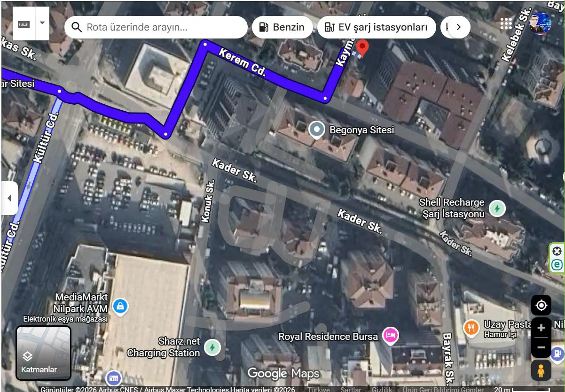Screen dimensions: 565x392
Task: Click 'Sharz.net Charging Station' text
Action: click(164, 347)
